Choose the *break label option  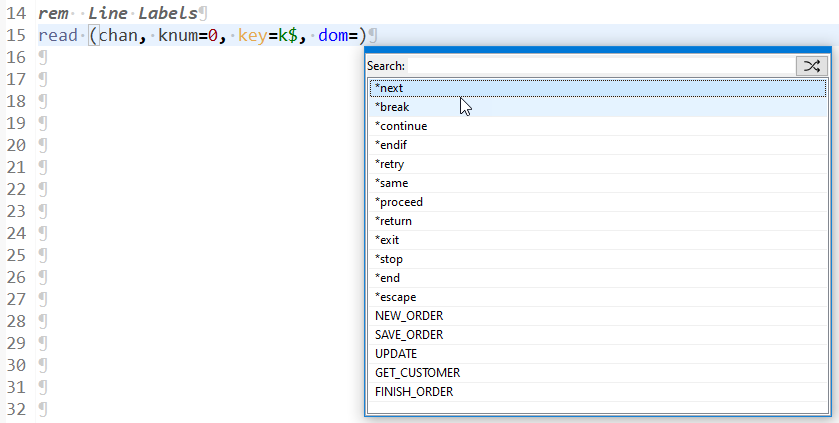pos(392,107)
